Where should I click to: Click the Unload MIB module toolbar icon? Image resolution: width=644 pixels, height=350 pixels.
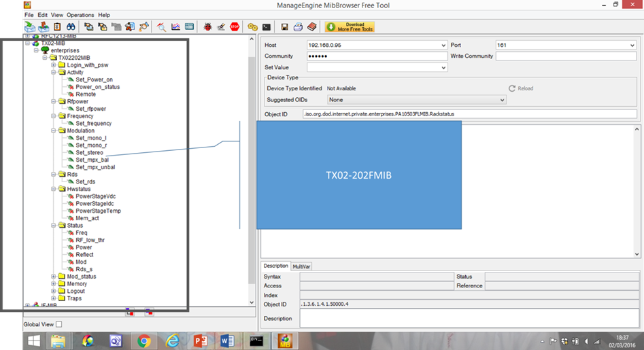pyautogui.click(x=44, y=27)
